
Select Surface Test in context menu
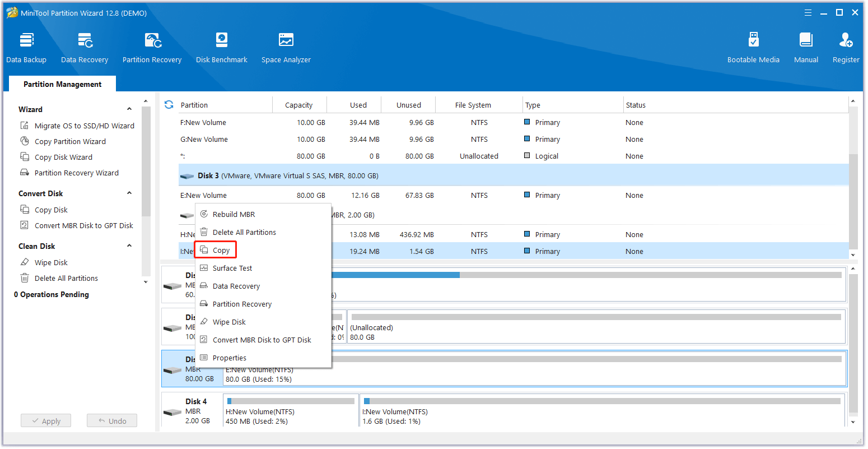pos(232,269)
